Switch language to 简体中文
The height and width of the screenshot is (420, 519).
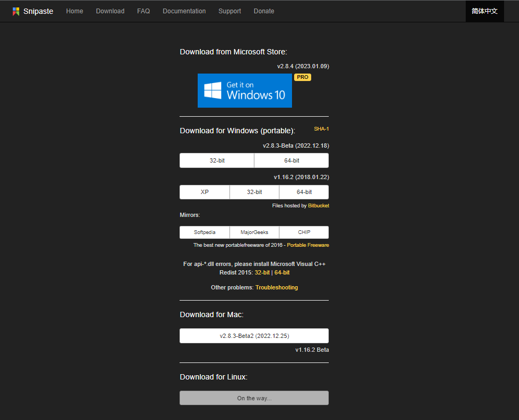pos(484,11)
